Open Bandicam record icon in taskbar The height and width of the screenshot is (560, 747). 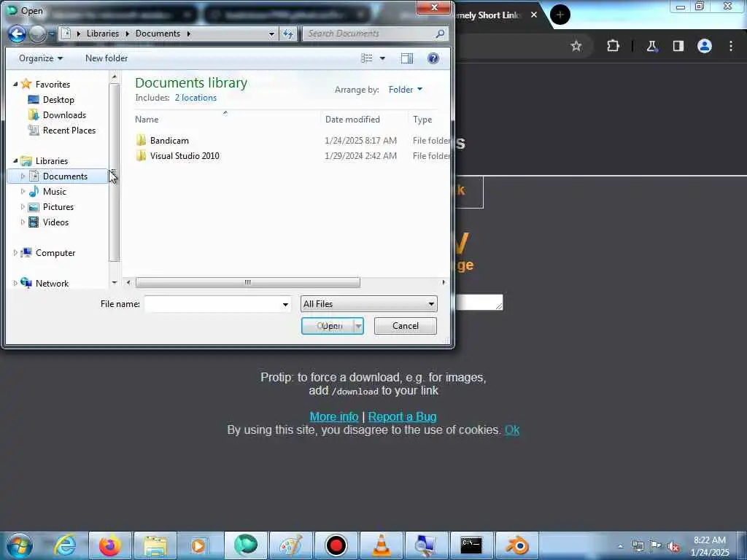tap(336, 545)
